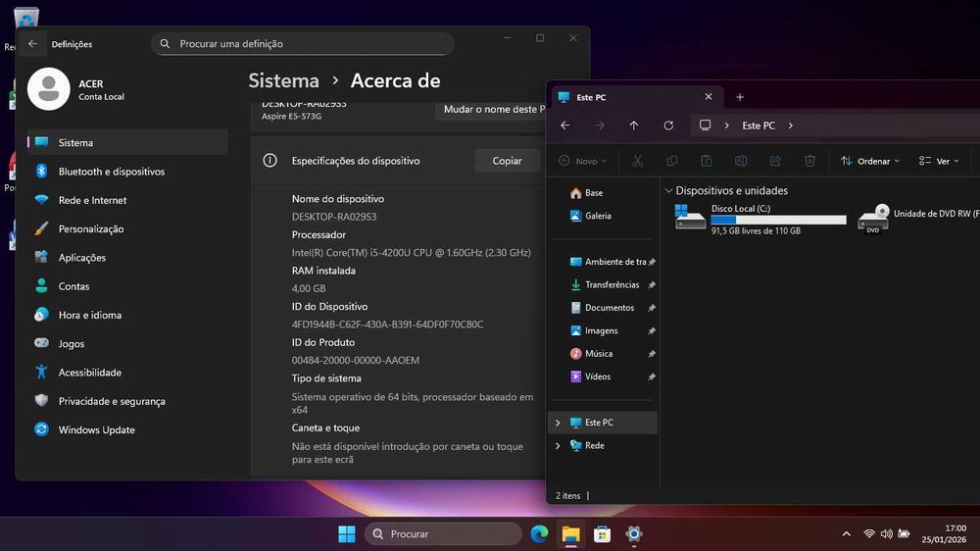Image resolution: width=980 pixels, height=551 pixels.
Task: Open Aplicações settings
Action: click(x=127, y=258)
